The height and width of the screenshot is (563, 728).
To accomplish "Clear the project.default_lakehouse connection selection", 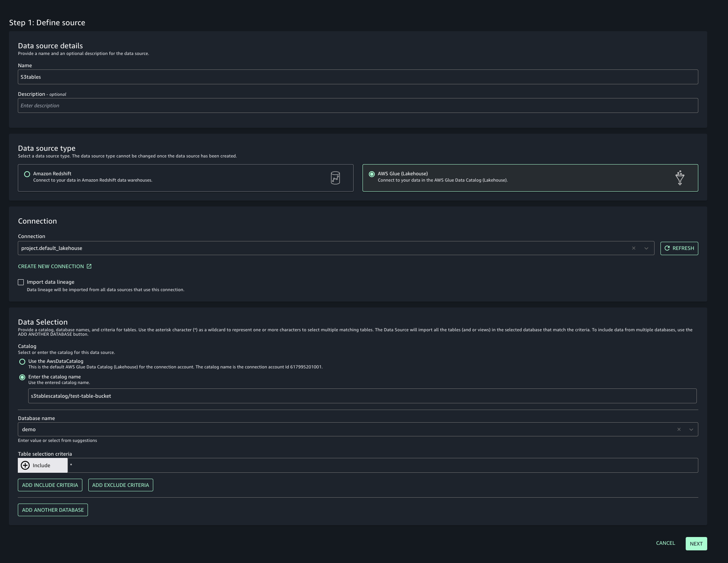I will click(x=634, y=248).
